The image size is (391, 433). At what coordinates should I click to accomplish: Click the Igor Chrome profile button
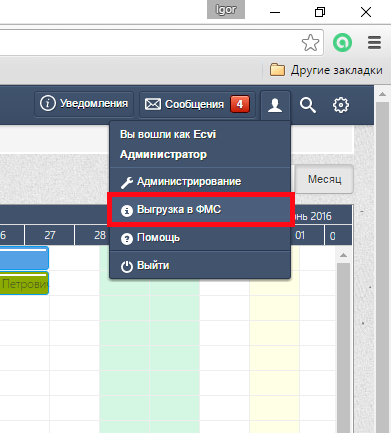[x=226, y=9]
